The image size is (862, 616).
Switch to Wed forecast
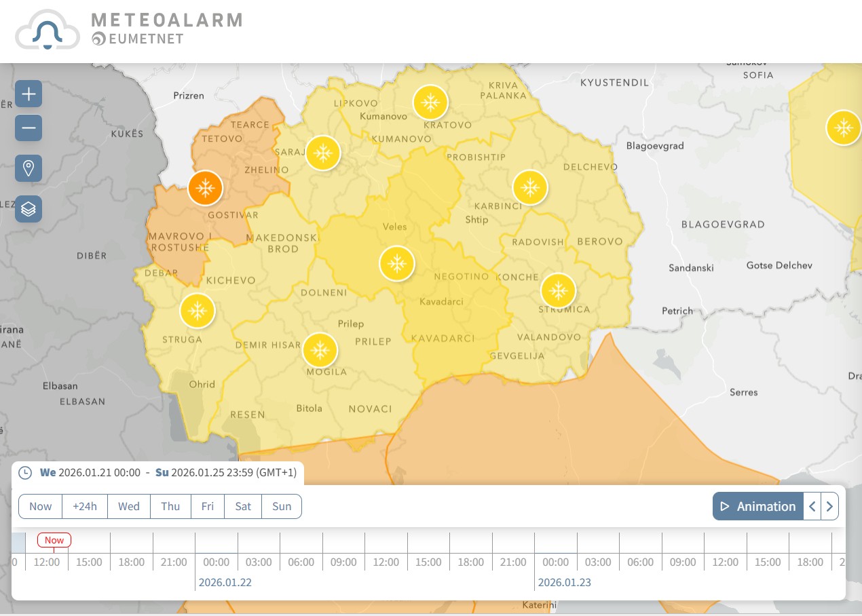coord(129,506)
